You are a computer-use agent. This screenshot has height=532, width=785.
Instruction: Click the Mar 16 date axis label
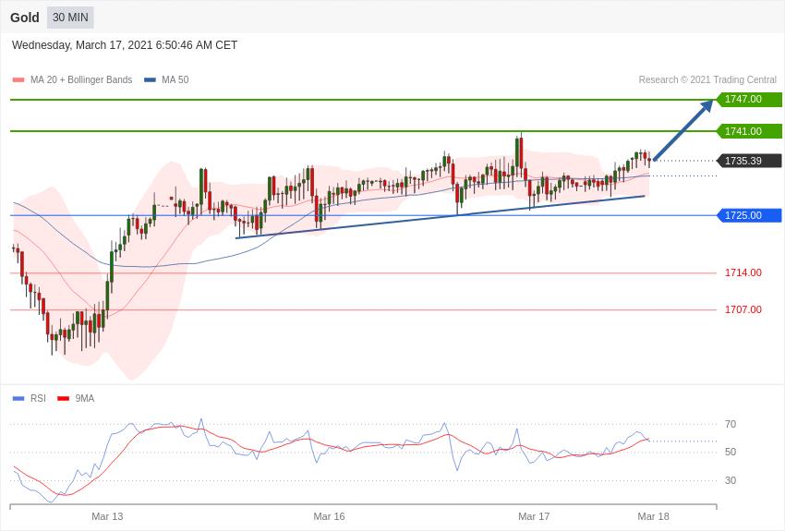[329, 516]
